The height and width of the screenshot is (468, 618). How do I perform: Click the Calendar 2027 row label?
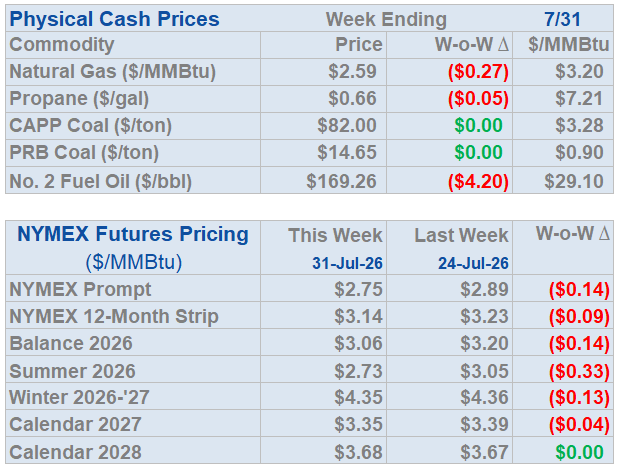click(x=75, y=425)
